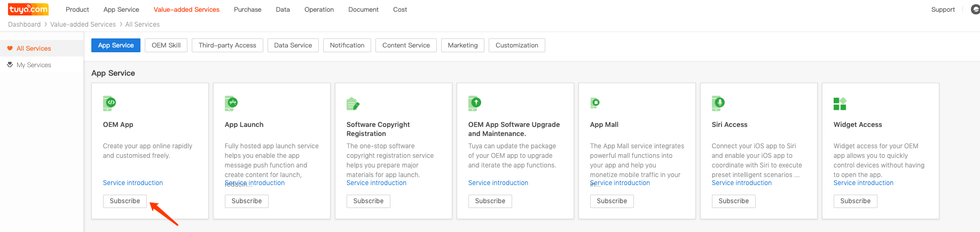The width and height of the screenshot is (980, 232).
Task: Open Software Copyright Service introduction link
Action: coord(377,183)
